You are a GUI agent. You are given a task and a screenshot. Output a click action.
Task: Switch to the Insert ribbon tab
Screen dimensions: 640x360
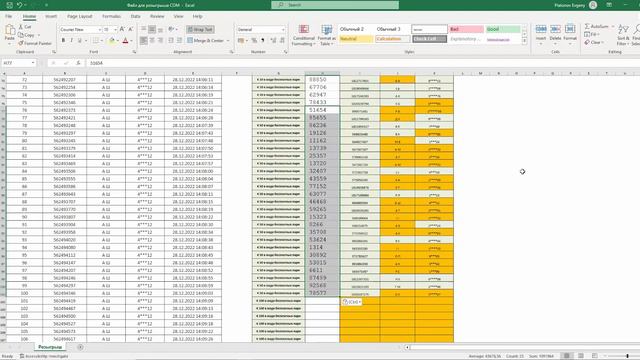(51, 16)
